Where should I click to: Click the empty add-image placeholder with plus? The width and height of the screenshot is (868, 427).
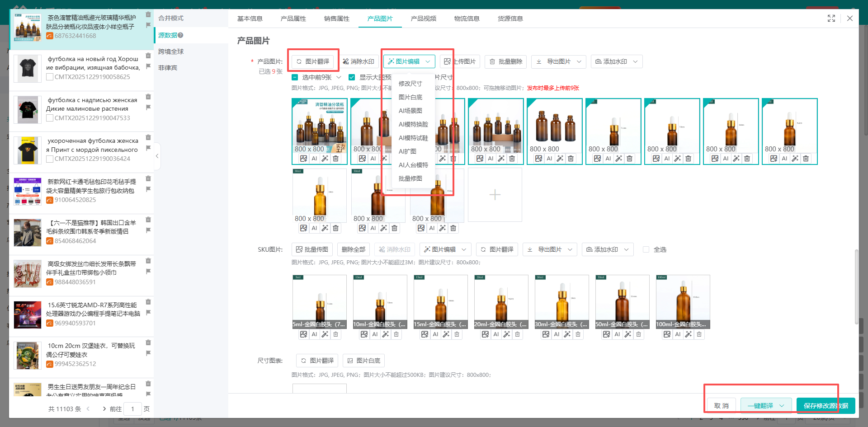(495, 195)
